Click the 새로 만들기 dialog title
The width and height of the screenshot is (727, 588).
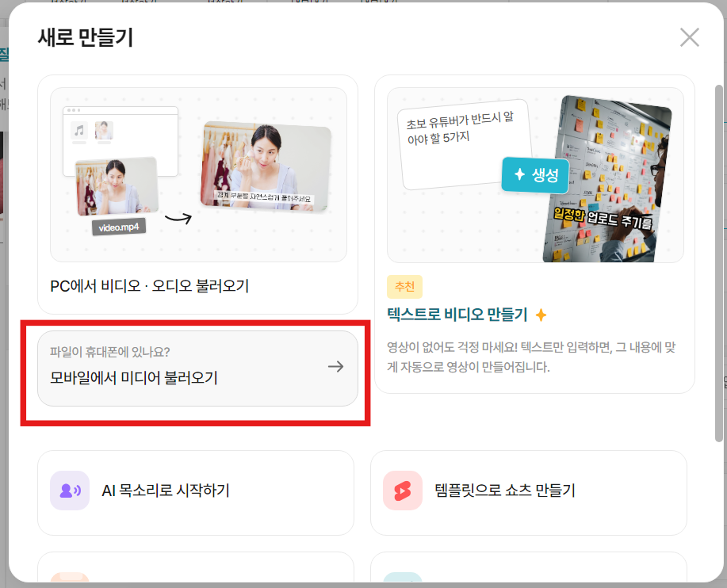pos(86,37)
